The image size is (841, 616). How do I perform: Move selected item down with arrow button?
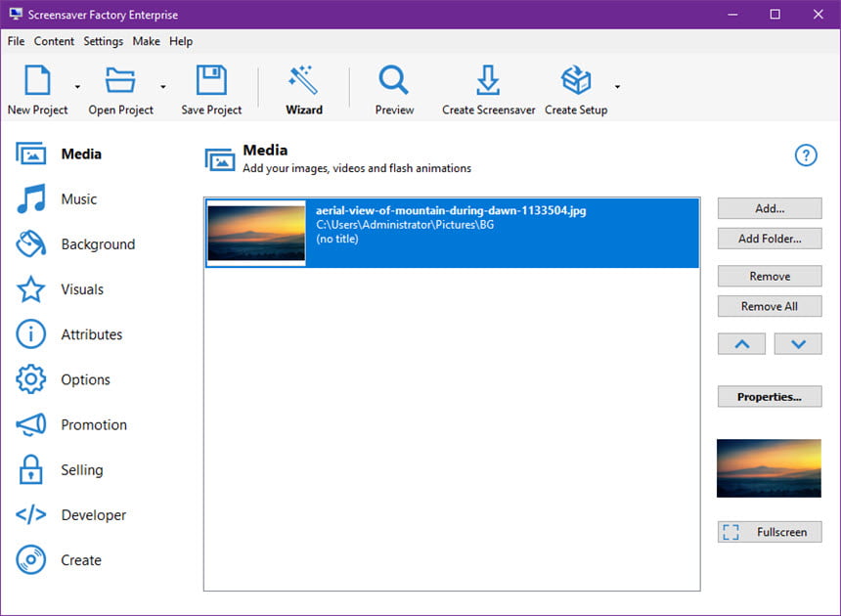[x=798, y=344]
